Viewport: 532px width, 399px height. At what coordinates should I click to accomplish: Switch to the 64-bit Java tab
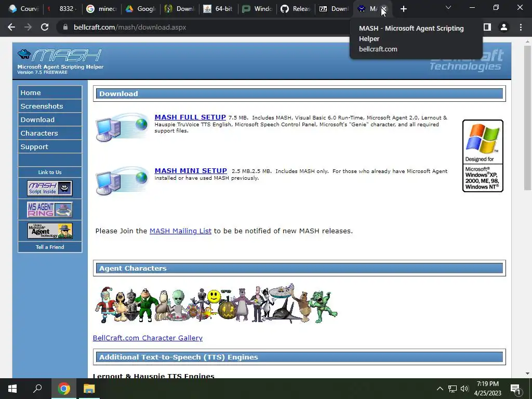[x=219, y=9]
